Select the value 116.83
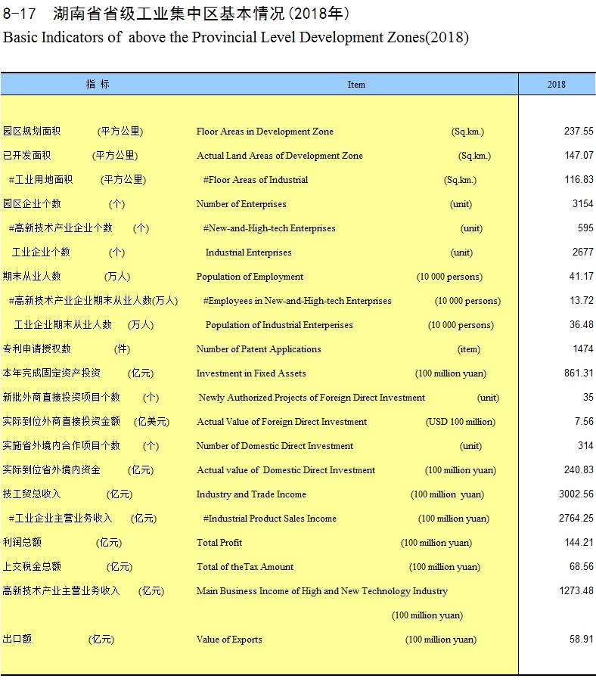The width and height of the screenshot is (596, 700). pyautogui.click(x=579, y=179)
